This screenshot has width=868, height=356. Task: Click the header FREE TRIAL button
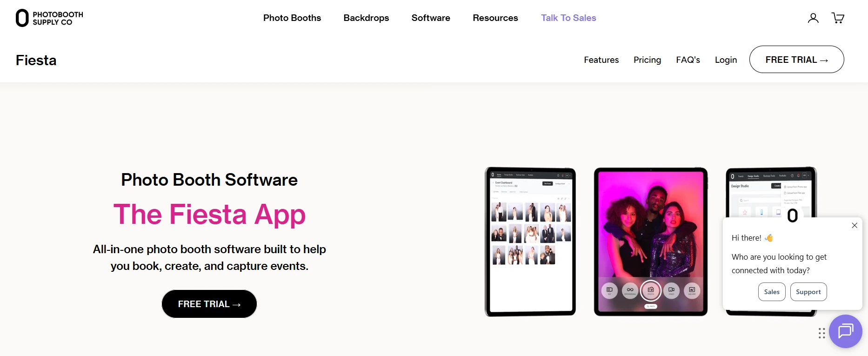796,60
